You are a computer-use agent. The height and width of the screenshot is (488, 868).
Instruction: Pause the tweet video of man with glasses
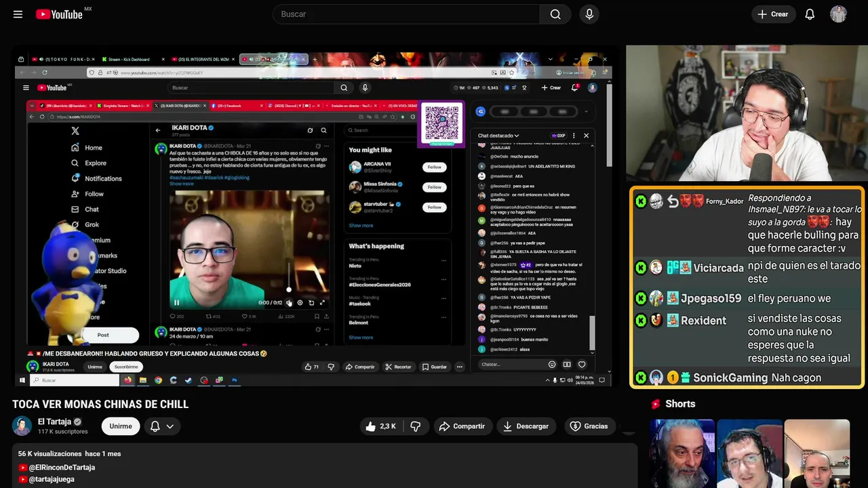(176, 303)
